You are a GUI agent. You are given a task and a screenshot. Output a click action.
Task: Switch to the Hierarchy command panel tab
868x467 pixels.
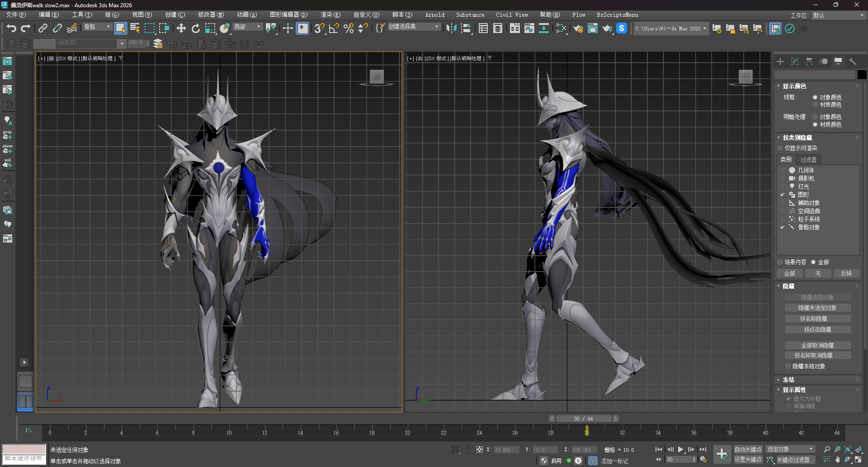(809, 62)
